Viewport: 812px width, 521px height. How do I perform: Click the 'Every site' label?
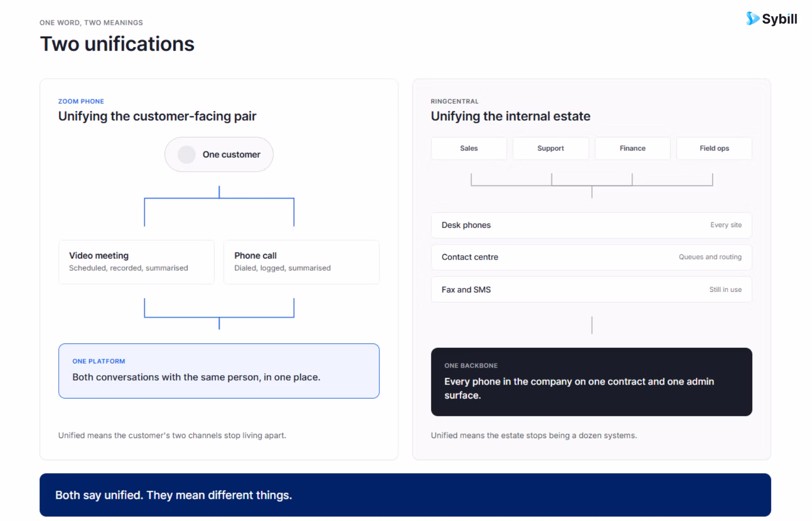pos(726,225)
